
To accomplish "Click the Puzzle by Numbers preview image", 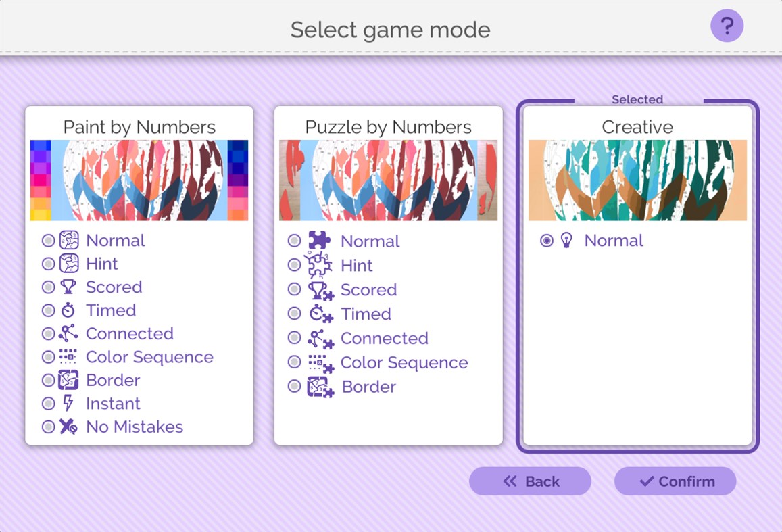I will coord(388,179).
